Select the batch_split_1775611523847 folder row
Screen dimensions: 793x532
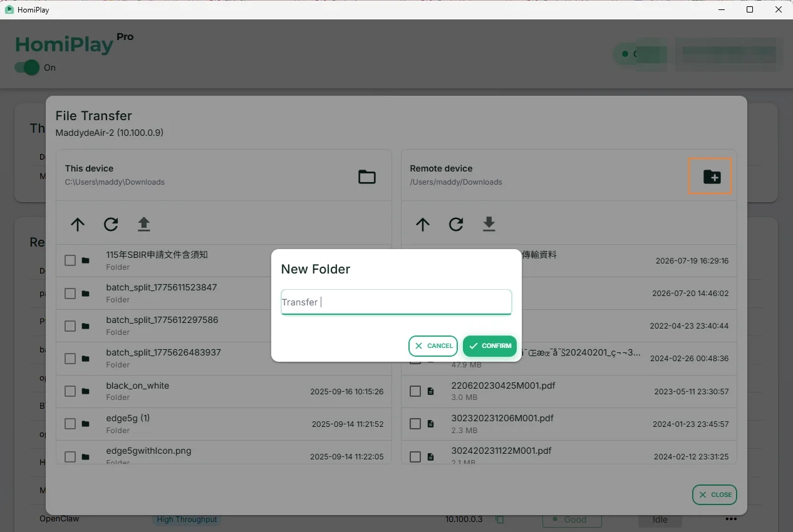(224, 293)
